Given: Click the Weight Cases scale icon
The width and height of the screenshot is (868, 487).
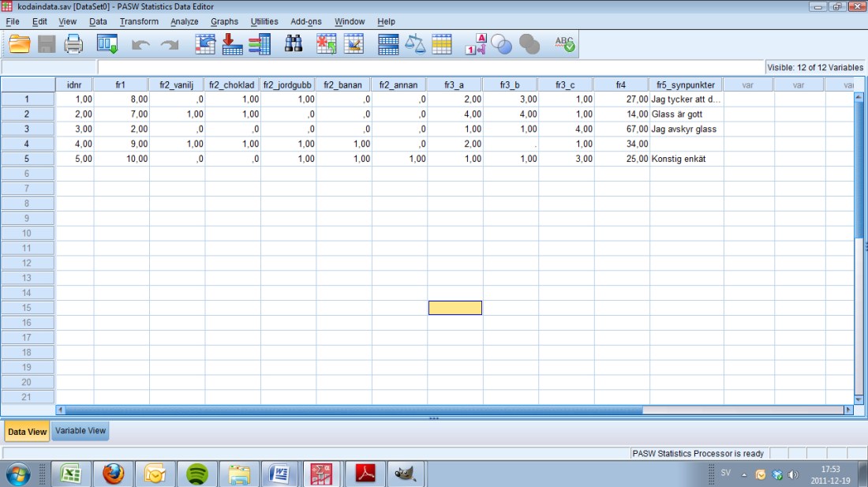Looking at the screenshot, I should (415, 45).
